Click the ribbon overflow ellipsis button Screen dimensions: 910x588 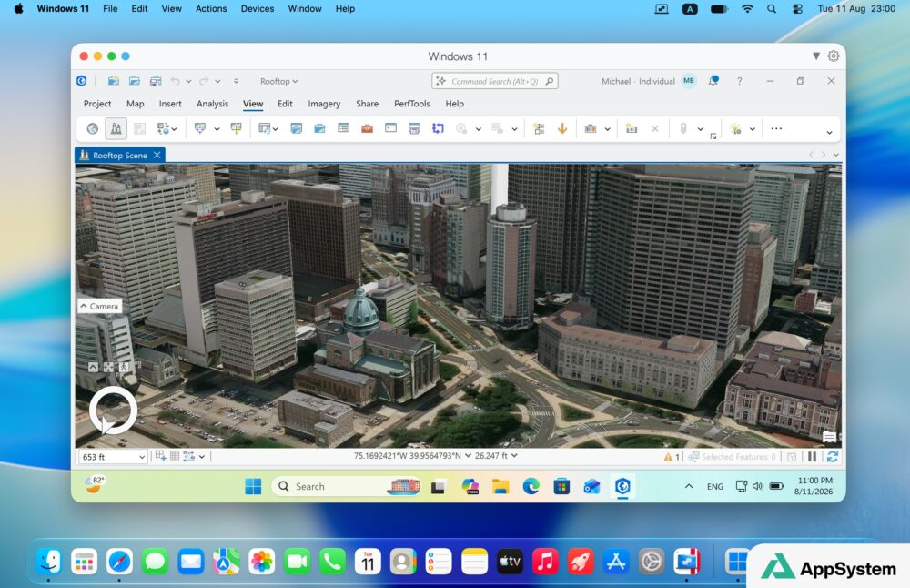point(776,129)
